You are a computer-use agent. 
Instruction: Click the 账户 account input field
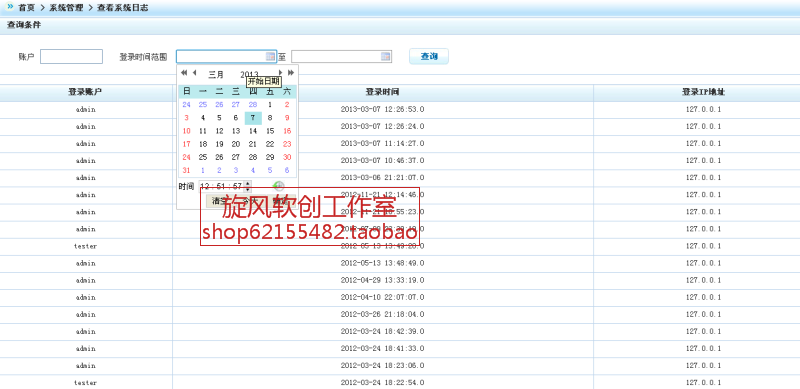click(71, 57)
